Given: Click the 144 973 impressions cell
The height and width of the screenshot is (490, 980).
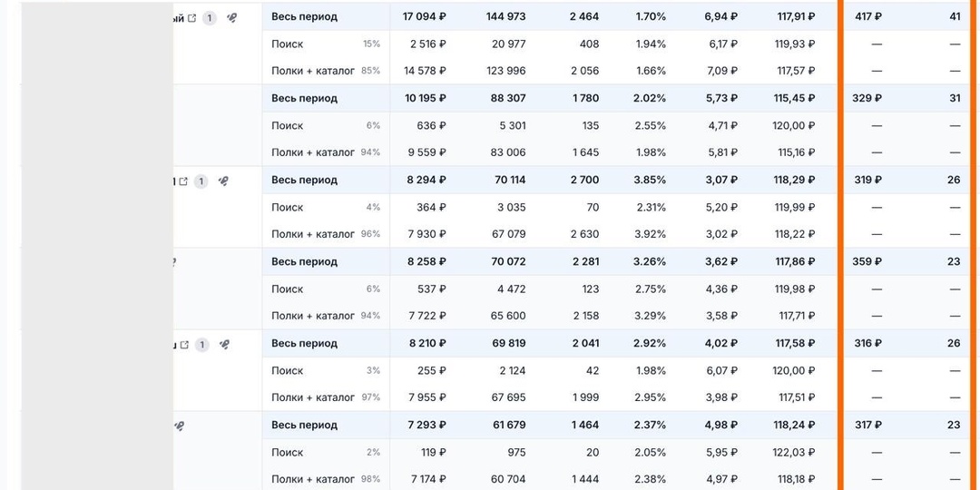Looking at the screenshot, I should pos(505,17).
